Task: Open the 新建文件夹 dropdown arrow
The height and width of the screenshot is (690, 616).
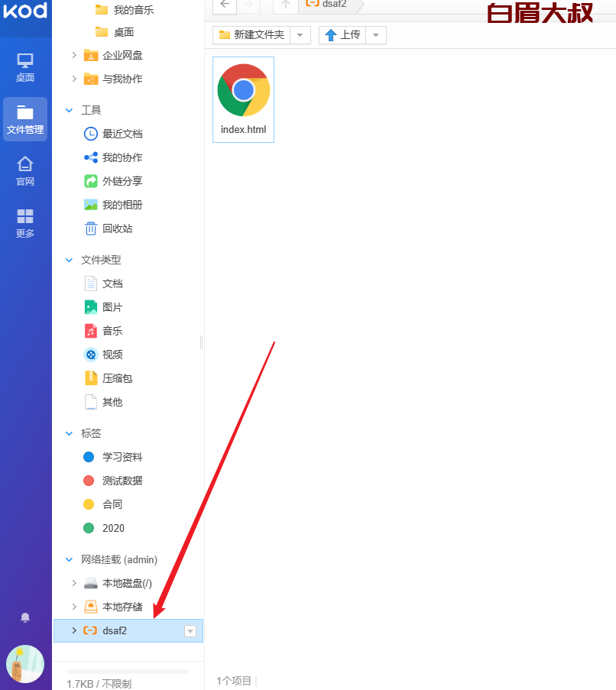Action: [300, 35]
